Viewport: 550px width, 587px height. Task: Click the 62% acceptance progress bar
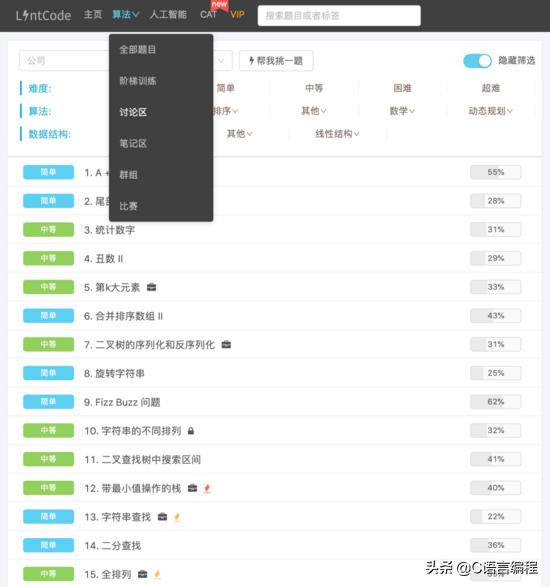click(x=495, y=402)
